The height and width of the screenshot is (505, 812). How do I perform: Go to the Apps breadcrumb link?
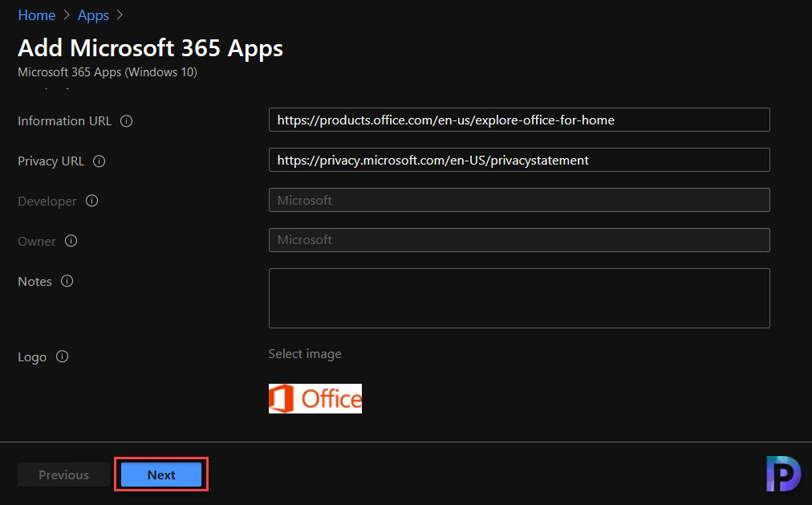pyautogui.click(x=93, y=15)
